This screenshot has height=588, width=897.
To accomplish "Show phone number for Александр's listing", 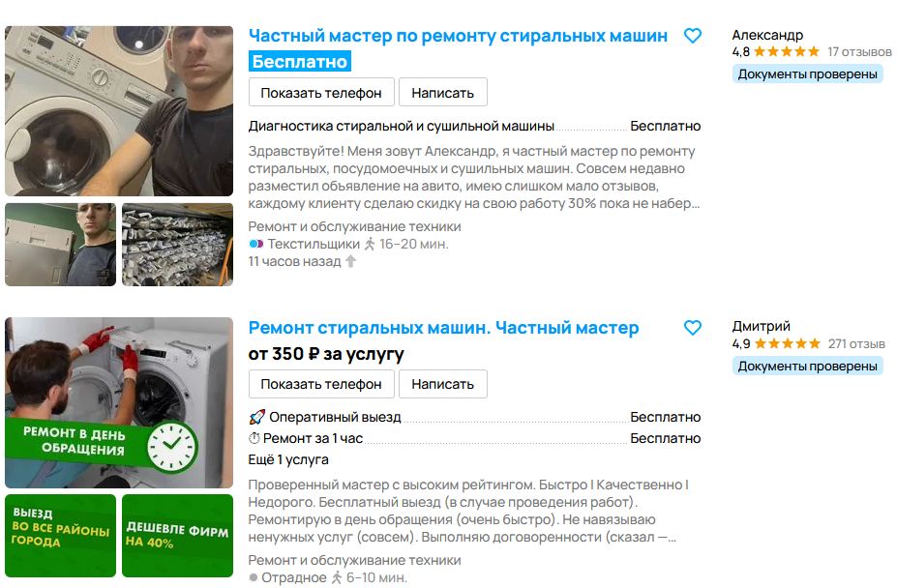I will click(321, 93).
